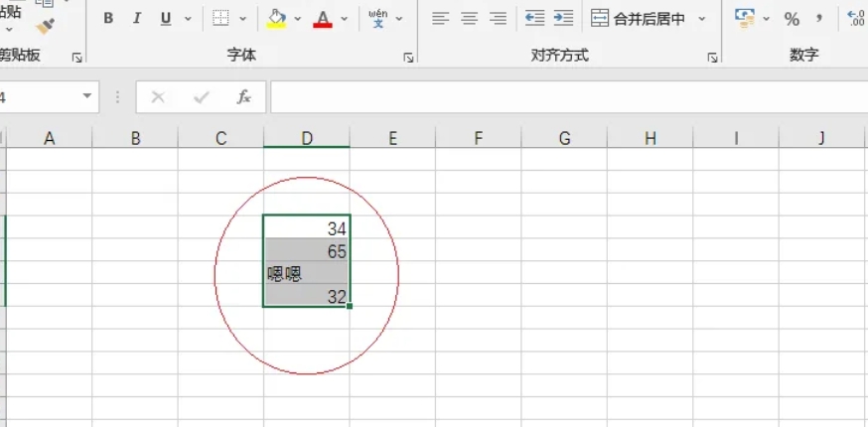Apply the yellow fill color
868x427 pixels.
276,19
